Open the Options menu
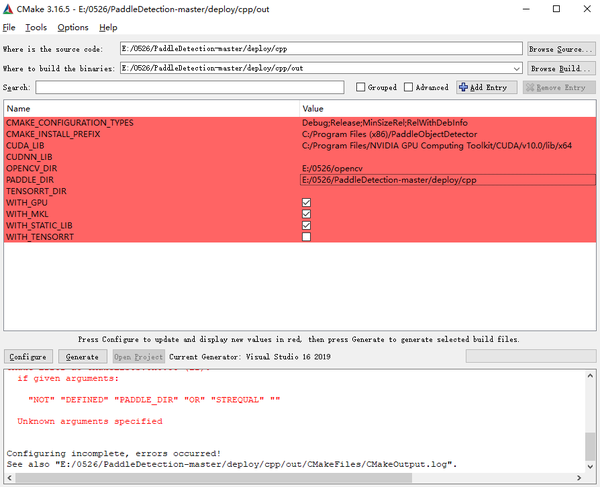This screenshot has width=600, height=487. click(x=73, y=28)
